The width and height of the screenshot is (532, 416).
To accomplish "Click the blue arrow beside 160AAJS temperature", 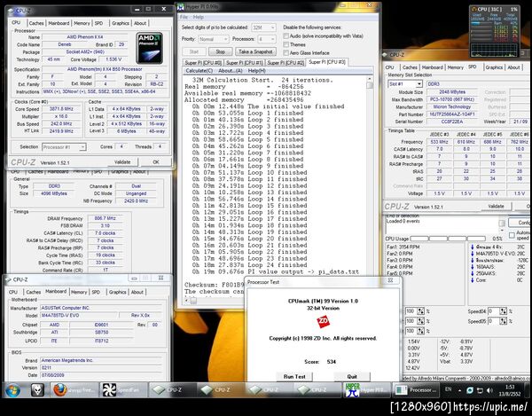I will (x=472, y=267).
